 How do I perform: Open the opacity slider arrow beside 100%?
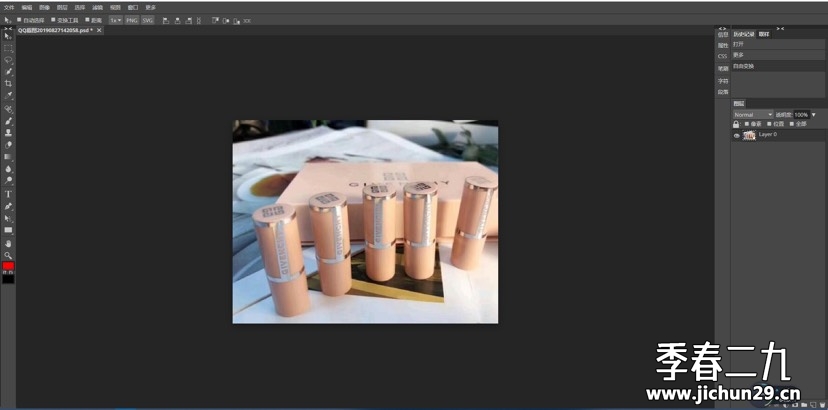814,115
